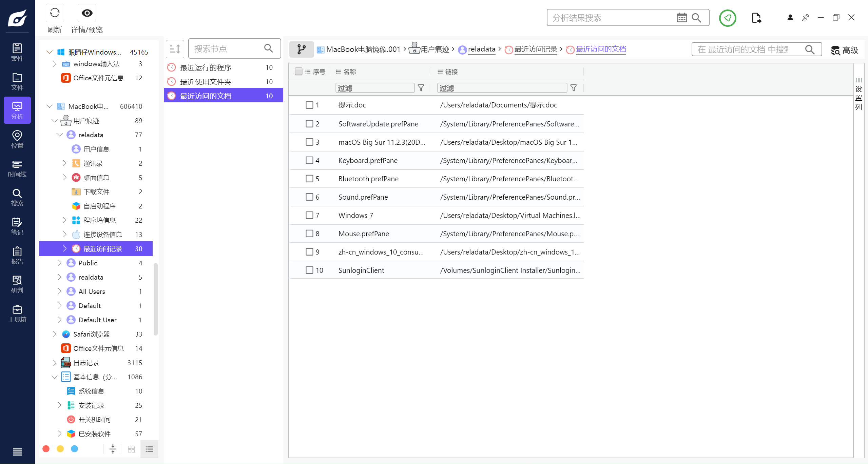Click the green shield icon
868x464 pixels.
728,18
